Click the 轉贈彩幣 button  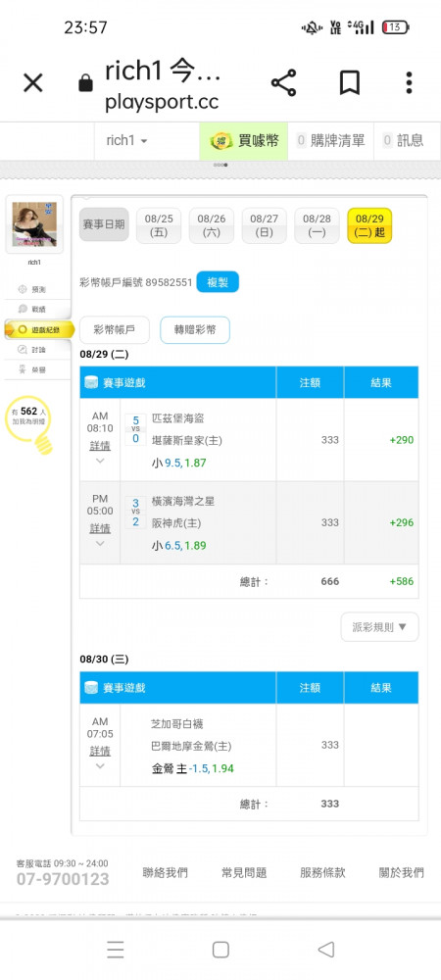[195, 330]
